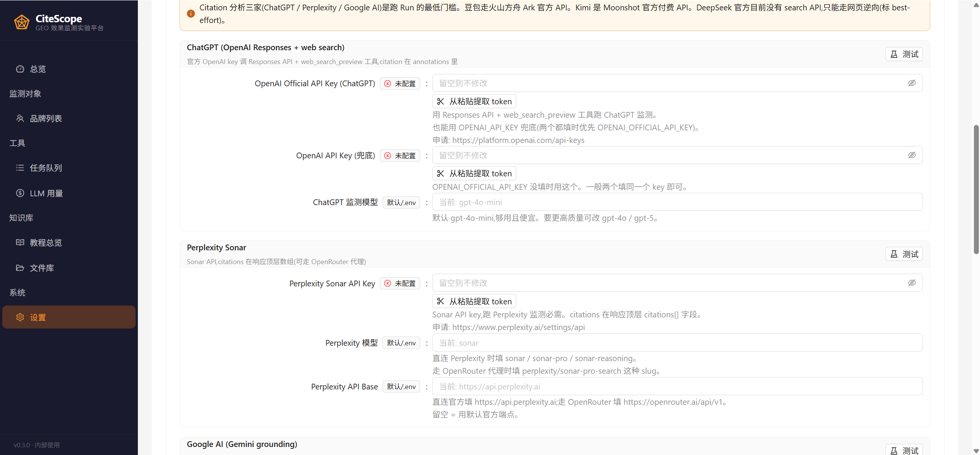
Task: Show OpenAI API Key (兜底) with eye toggle
Action: (x=912, y=155)
